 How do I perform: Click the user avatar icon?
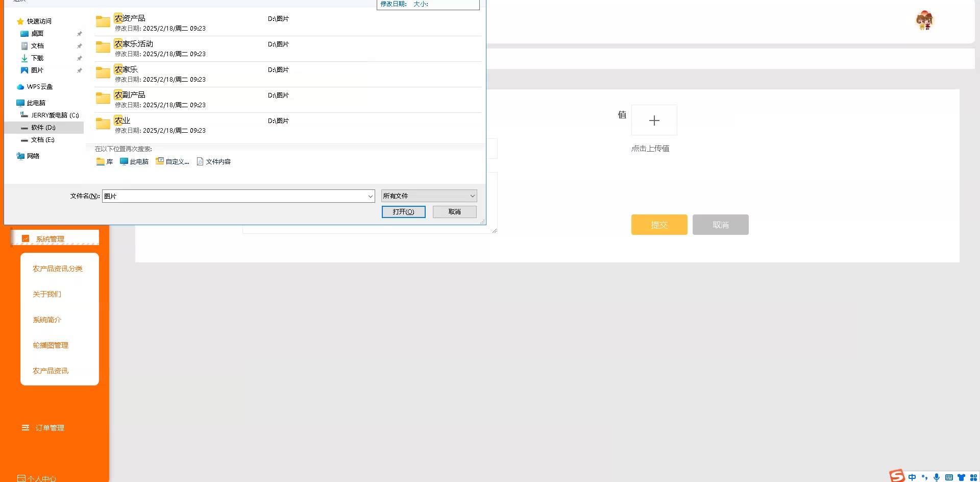924,20
